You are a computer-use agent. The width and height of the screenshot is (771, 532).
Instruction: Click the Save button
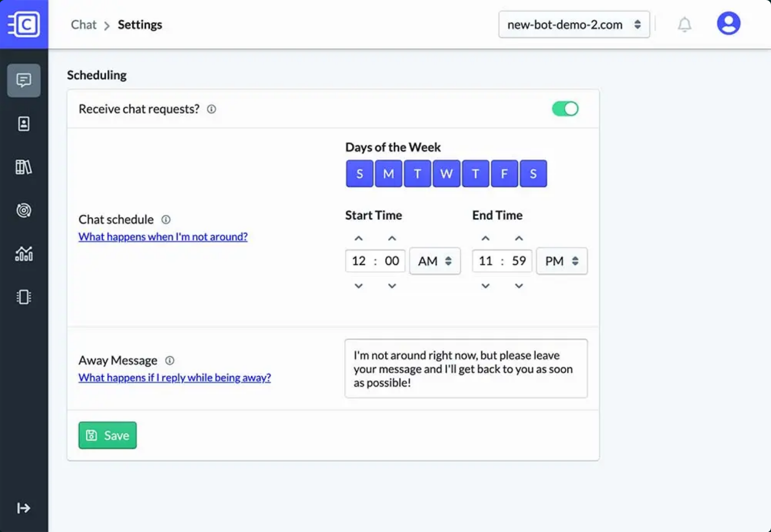[x=107, y=435]
